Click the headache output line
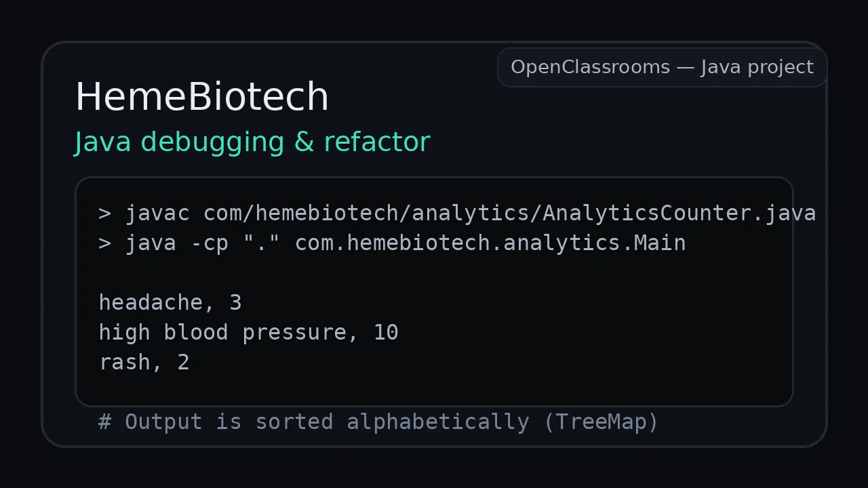 click(x=170, y=302)
